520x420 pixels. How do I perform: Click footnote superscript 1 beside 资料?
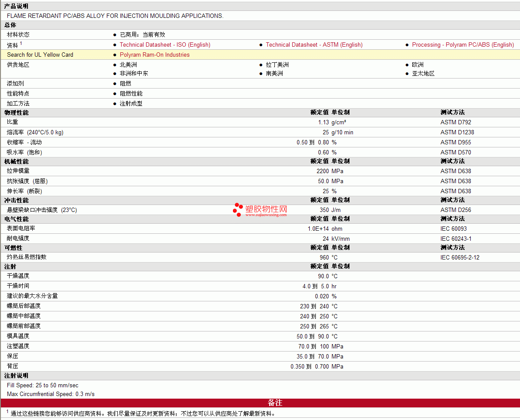pos(21,43)
